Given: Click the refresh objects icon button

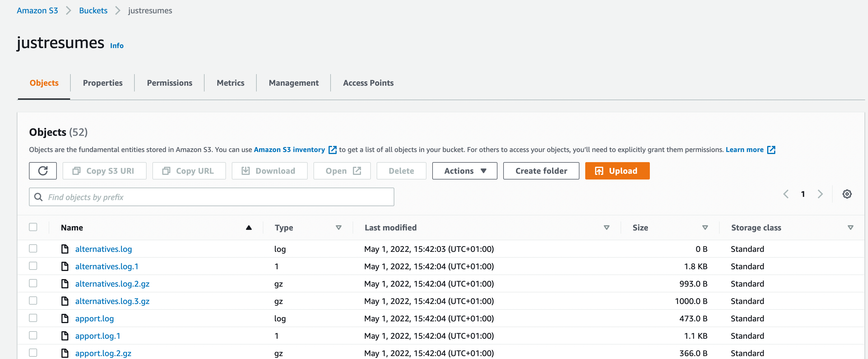Looking at the screenshot, I should click(x=43, y=171).
